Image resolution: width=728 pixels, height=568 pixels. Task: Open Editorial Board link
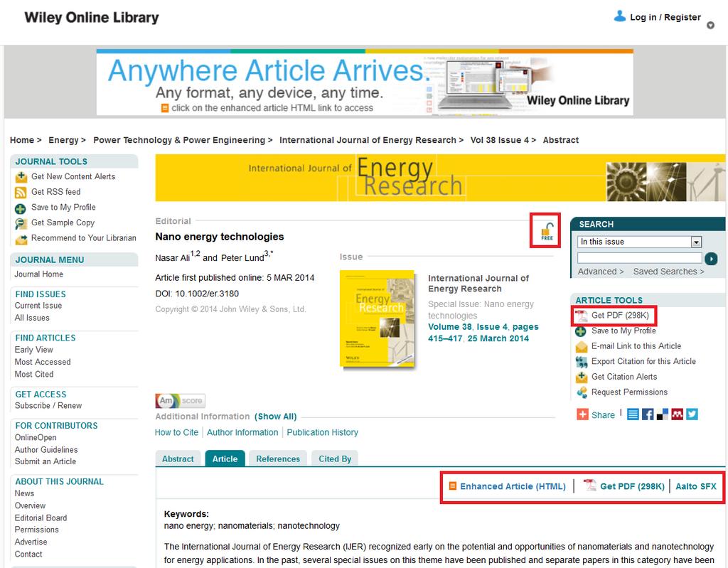pyautogui.click(x=41, y=518)
